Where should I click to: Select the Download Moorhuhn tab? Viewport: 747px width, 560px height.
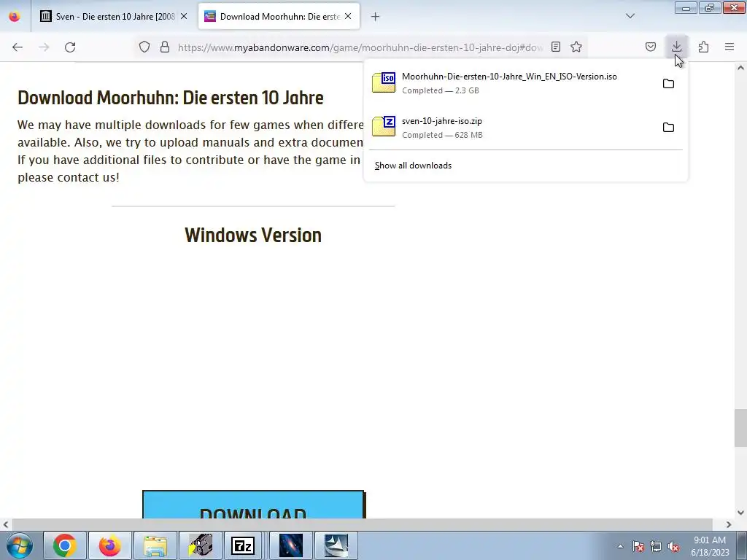point(279,16)
